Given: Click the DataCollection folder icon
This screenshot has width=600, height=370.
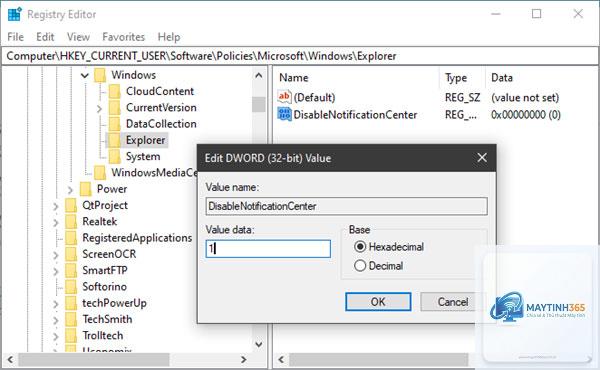Looking at the screenshot, I should [x=114, y=124].
